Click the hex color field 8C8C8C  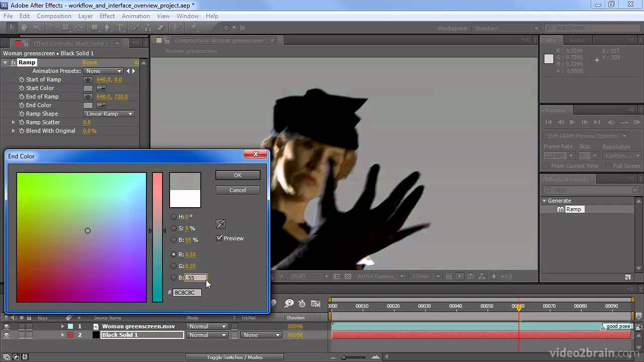pos(187,293)
